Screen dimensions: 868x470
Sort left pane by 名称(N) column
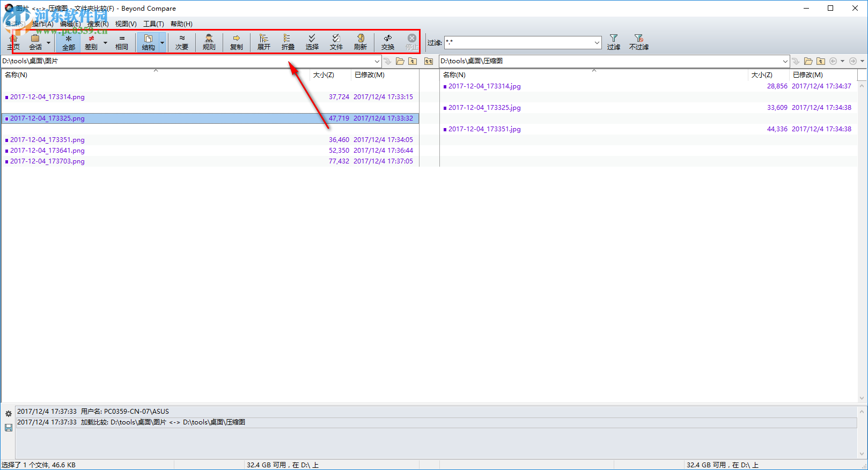point(156,75)
